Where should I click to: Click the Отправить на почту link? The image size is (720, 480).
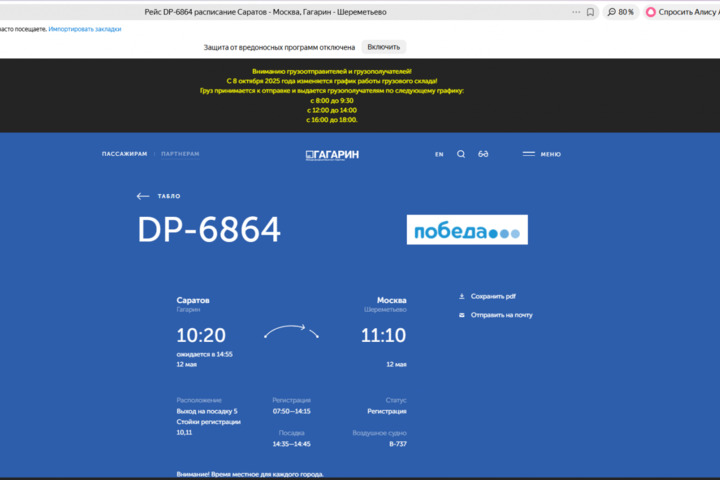pos(501,315)
